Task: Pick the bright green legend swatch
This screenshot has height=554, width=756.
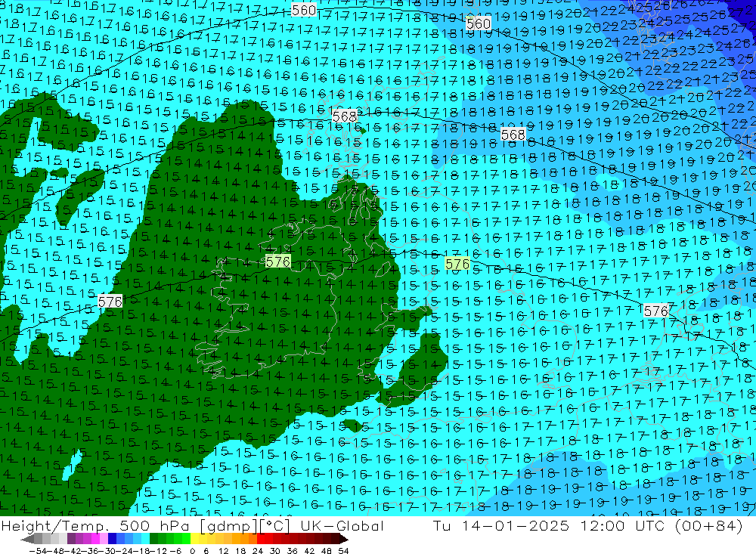Action: point(186,539)
